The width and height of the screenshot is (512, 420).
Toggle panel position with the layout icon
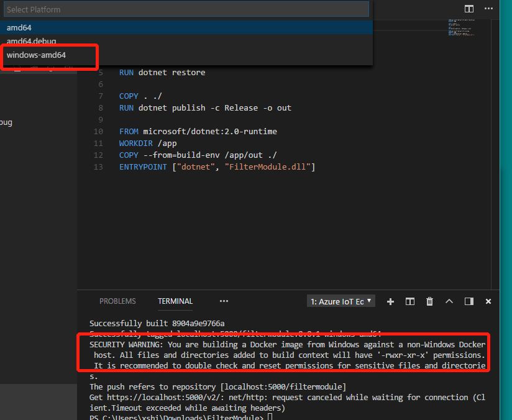(x=468, y=301)
